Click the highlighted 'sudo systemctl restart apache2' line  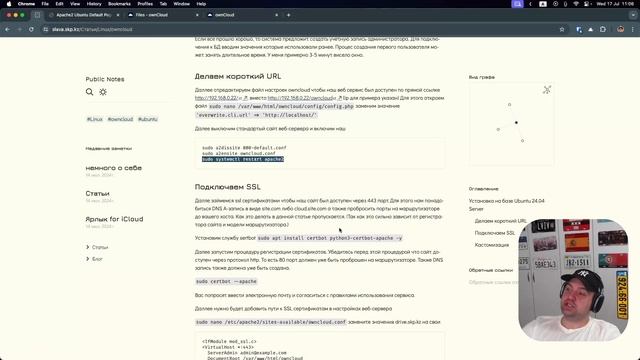click(243, 159)
